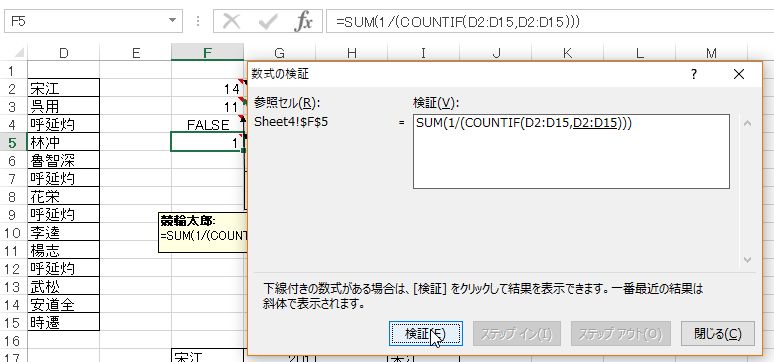
Task: Click the ステップ イン(I) button
Action: pos(517,334)
